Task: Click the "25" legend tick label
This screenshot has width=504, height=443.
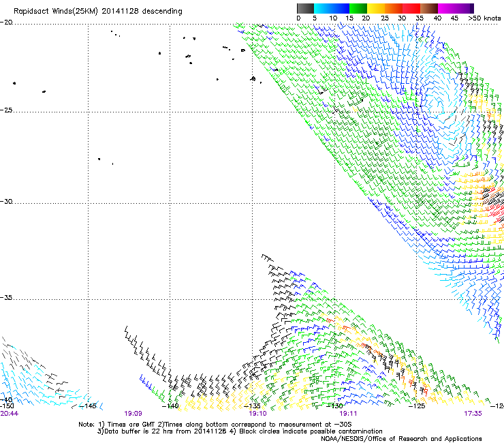Action: click(385, 18)
